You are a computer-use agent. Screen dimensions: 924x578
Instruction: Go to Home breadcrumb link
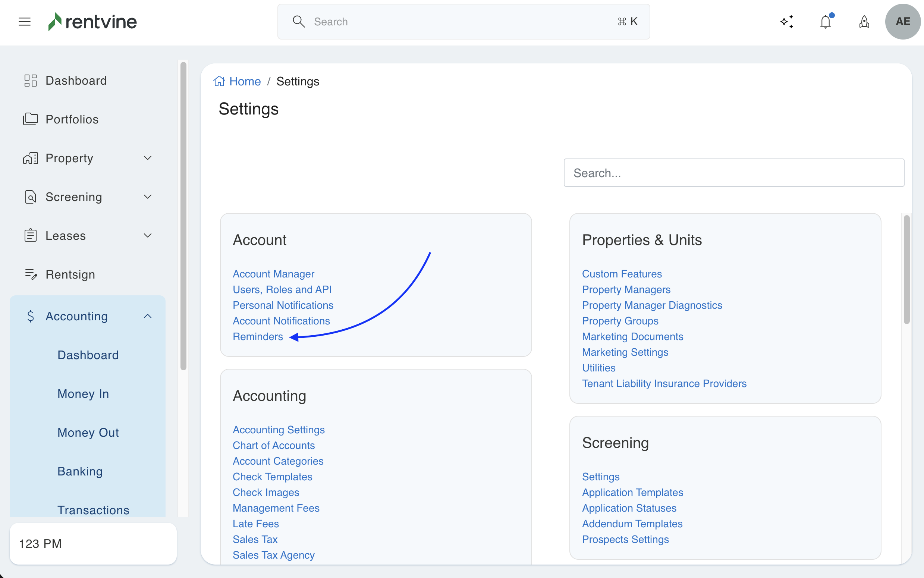(245, 81)
